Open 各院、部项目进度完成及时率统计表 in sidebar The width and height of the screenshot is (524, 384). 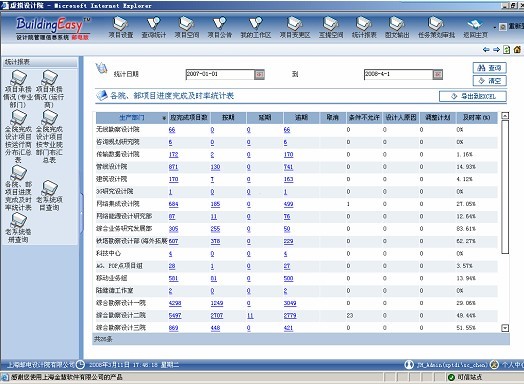pyautogui.click(x=18, y=188)
